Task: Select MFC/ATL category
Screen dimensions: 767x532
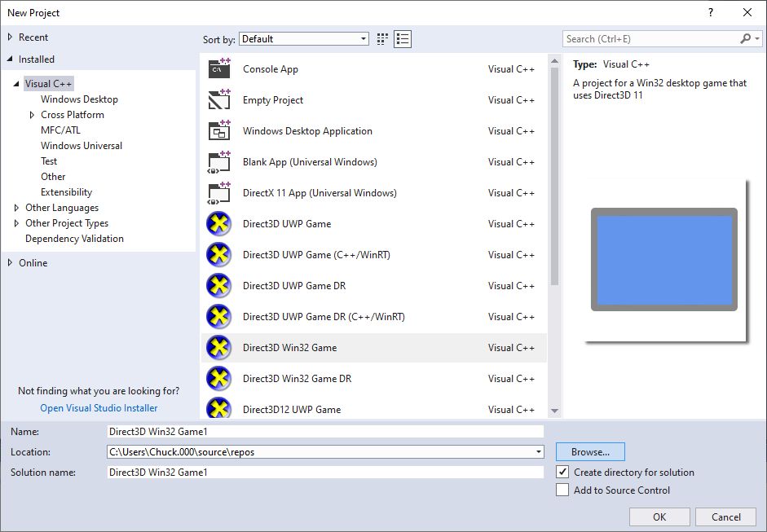Action: pyautogui.click(x=60, y=130)
